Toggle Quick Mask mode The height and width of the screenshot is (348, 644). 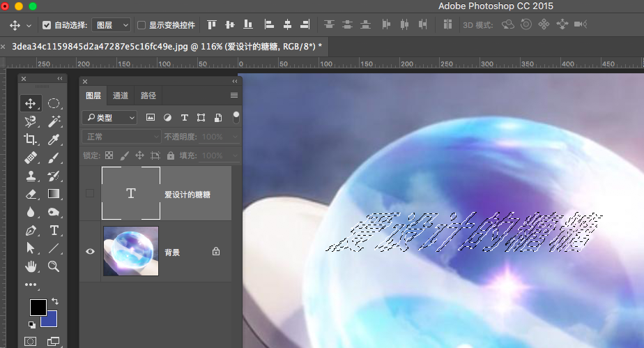point(31,341)
